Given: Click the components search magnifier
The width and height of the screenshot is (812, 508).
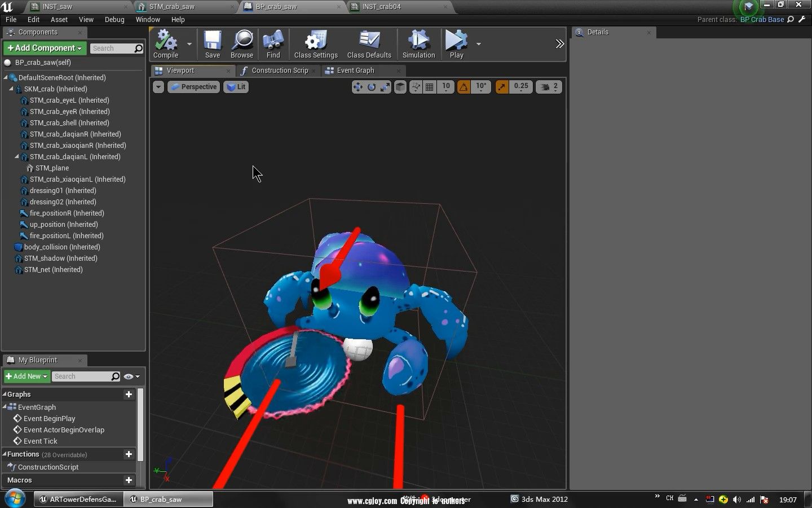Looking at the screenshot, I should point(138,49).
